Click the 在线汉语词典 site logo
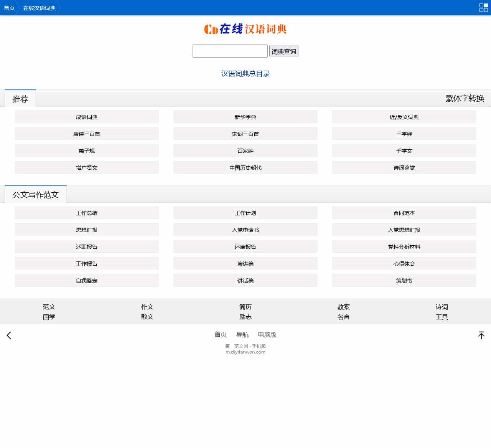Viewport: 491px width, 448px height. click(x=245, y=29)
